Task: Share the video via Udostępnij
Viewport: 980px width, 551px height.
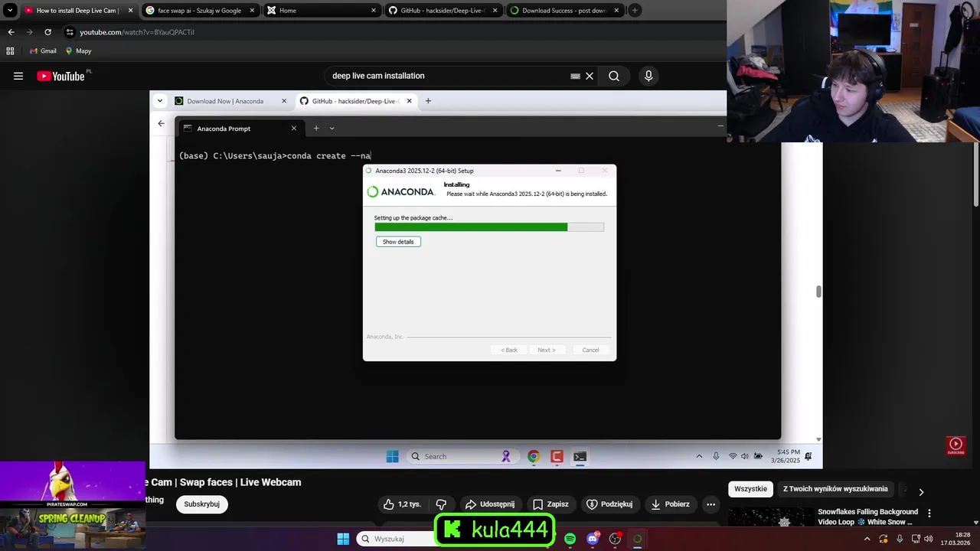Action: [489, 504]
